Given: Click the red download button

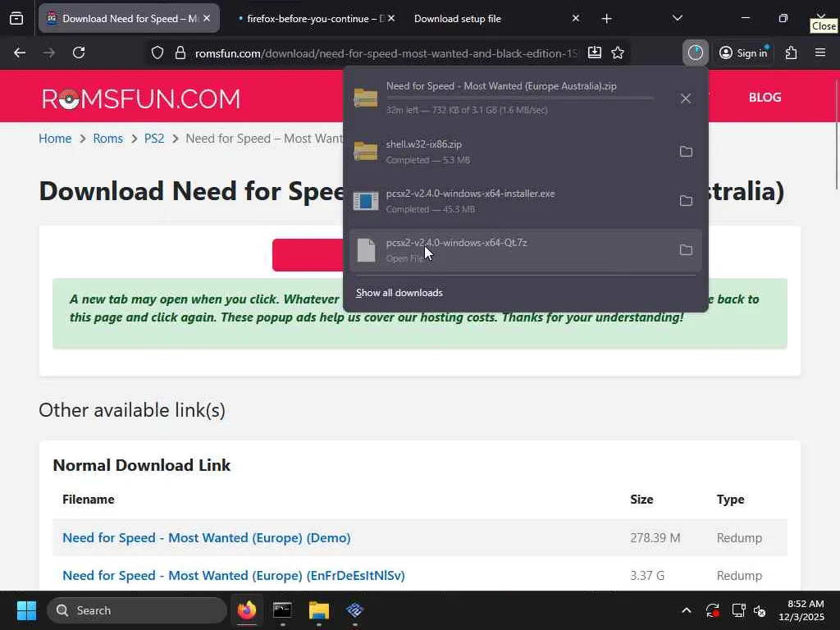Looking at the screenshot, I should pyautogui.click(x=308, y=255).
